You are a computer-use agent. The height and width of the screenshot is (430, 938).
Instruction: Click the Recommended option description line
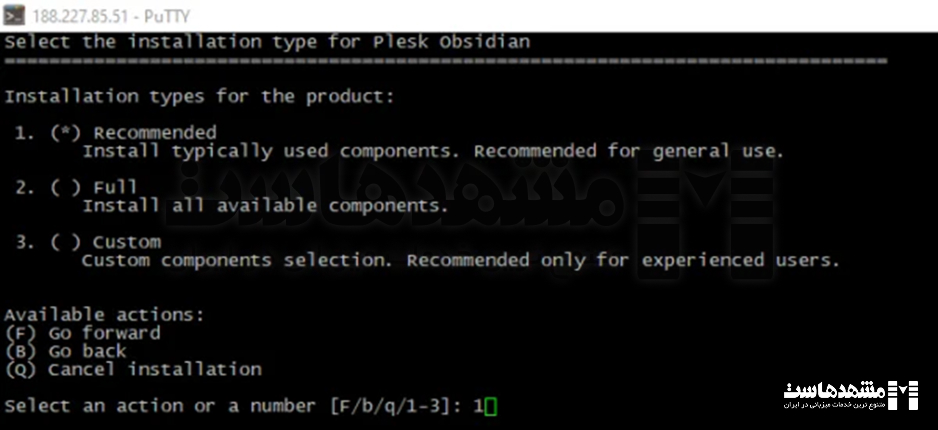433,151
